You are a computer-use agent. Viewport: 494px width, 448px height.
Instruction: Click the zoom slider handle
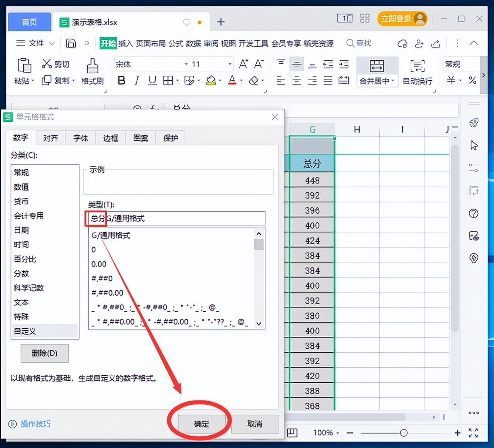[x=404, y=433]
